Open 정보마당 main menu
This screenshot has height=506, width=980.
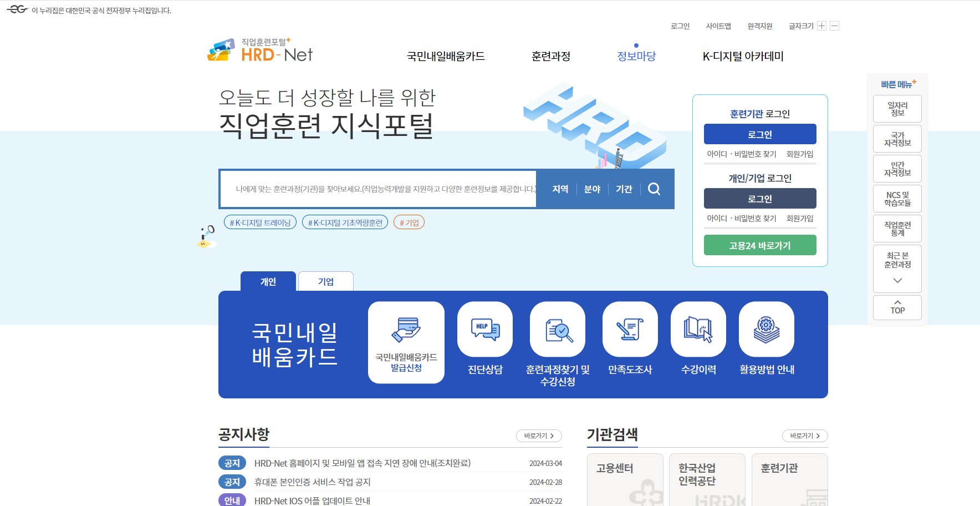[x=636, y=56]
